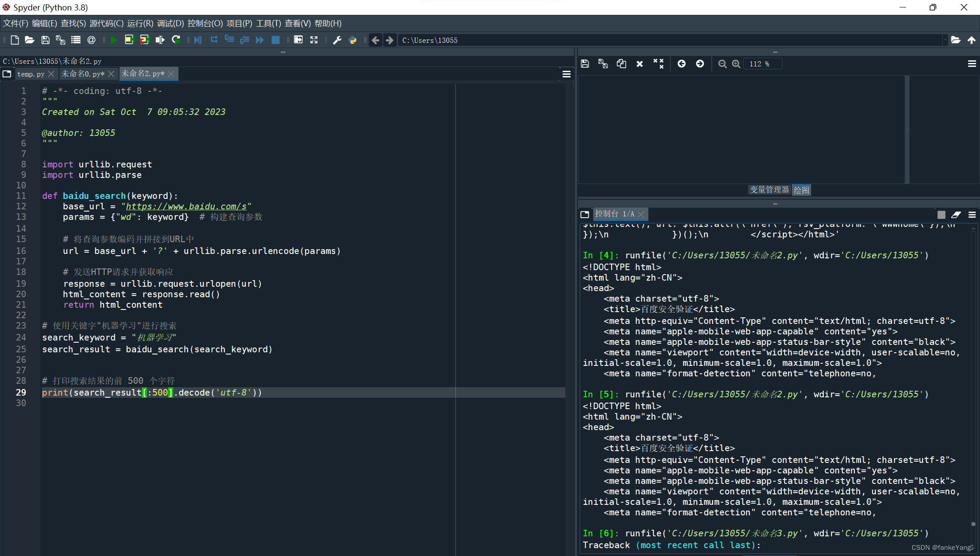The width and height of the screenshot is (980, 556).
Task: Go back with the left arrow in the toolbar
Action: point(375,40)
